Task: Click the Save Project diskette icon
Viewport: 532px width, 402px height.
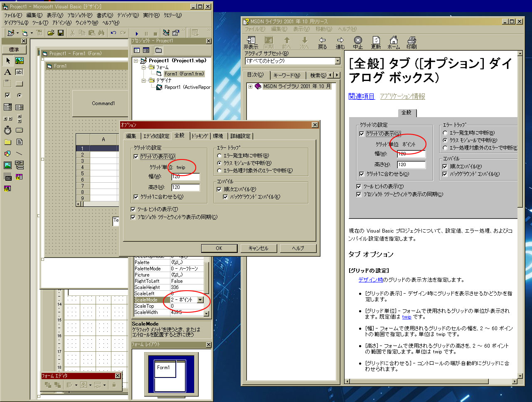Action: click(x=61, y=33)
